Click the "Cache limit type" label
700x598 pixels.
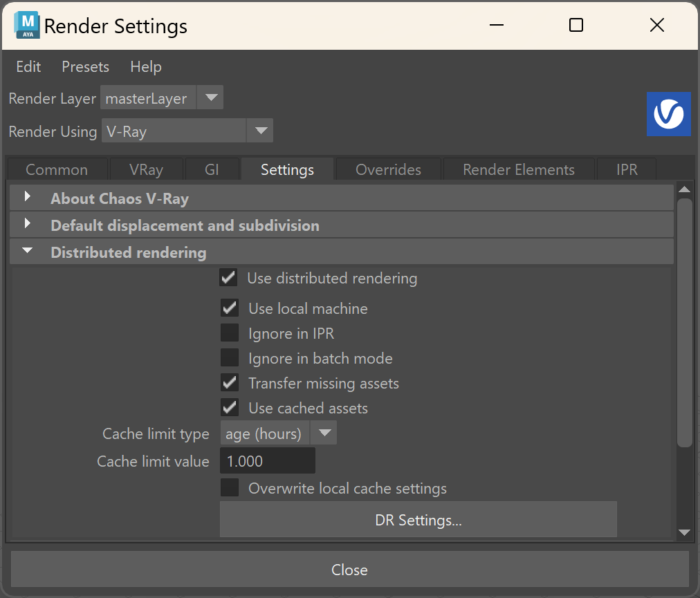click(156, 433)
